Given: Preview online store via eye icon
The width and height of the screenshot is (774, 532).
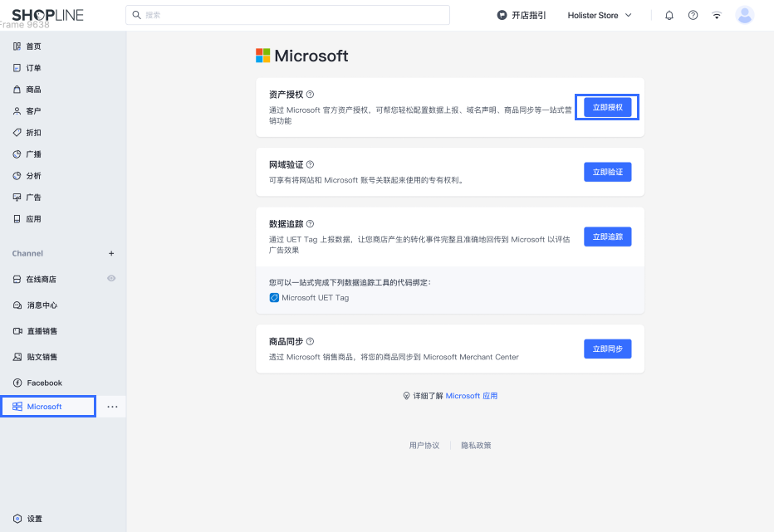Looking at the screenshot, I should pyautogui.click(x=111, y=278).
